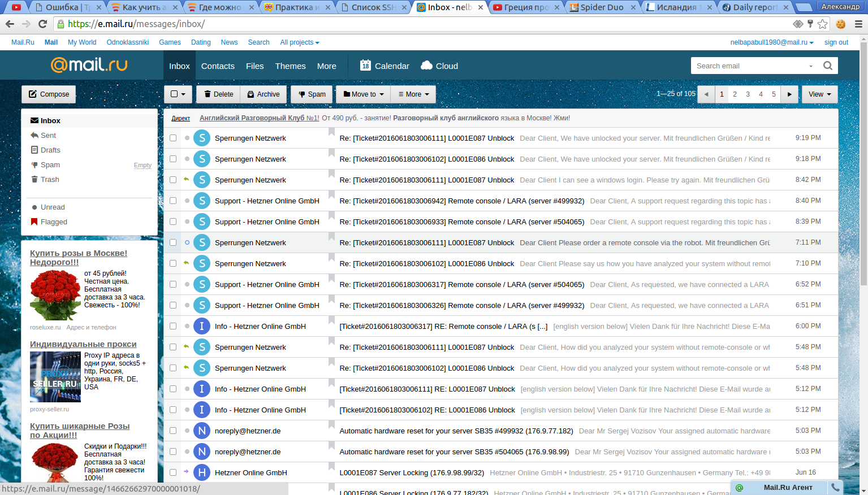Viewport: 868px width, 495px height.
Task: Open email 'L0001E087 Server Locking (176.9.98.99/32)'
Action: (412, 472)
